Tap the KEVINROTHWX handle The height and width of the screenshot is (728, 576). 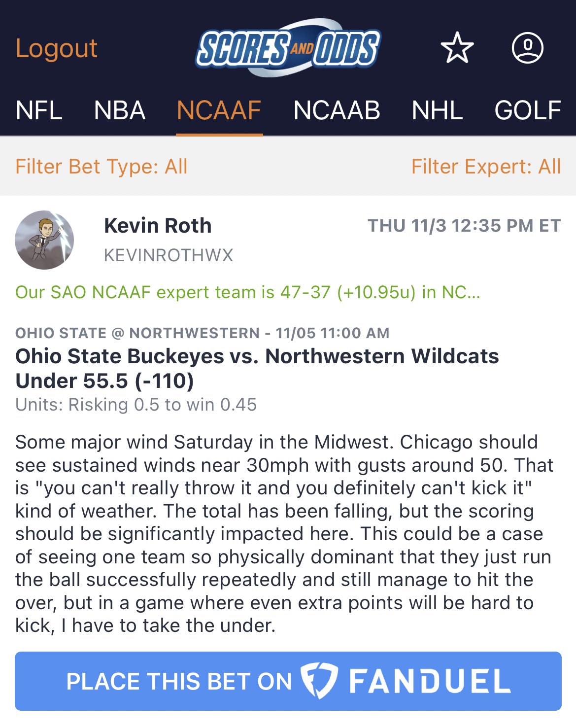pos(169,255)
